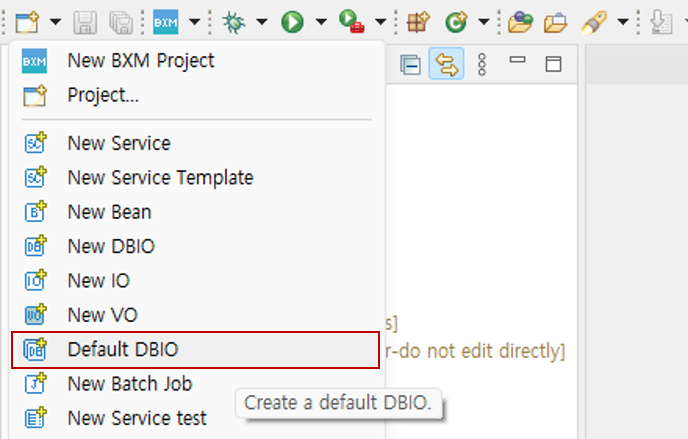Click the Save toolbar icon

click(85, 22)
